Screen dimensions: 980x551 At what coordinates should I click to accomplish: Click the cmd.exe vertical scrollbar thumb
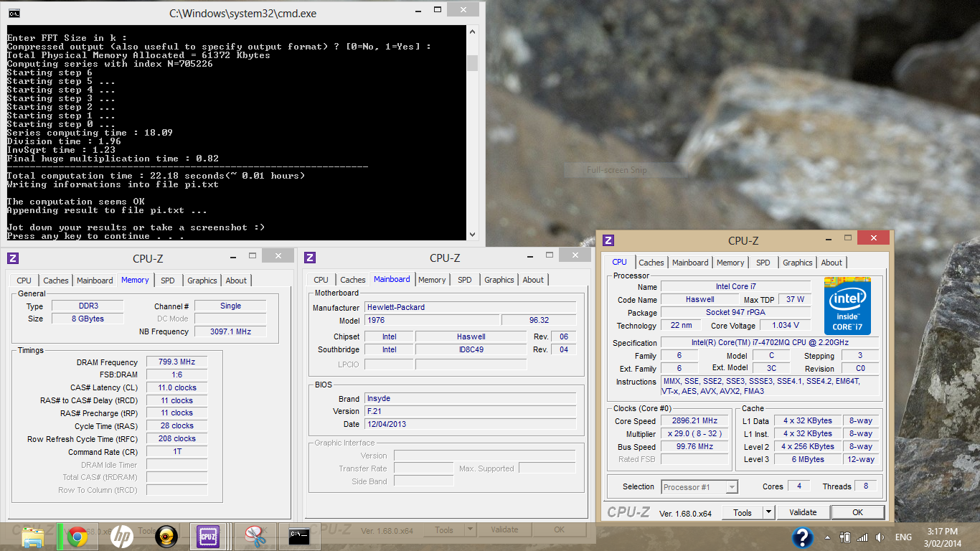pos(471,63)
